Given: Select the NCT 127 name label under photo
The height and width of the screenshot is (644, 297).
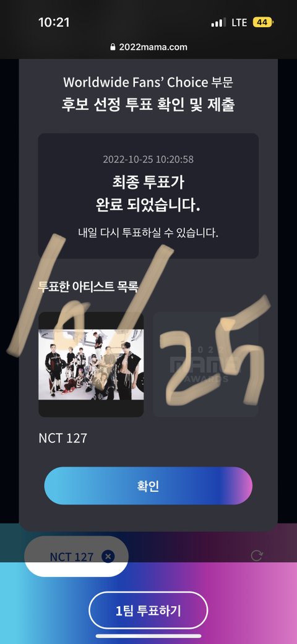Looking at the screenshot, I should click(63, 438).
